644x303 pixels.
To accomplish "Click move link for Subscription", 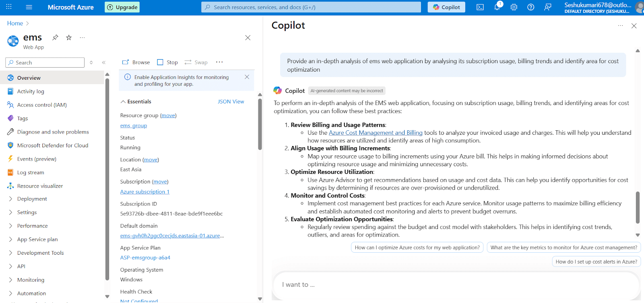I will (160, 182).
